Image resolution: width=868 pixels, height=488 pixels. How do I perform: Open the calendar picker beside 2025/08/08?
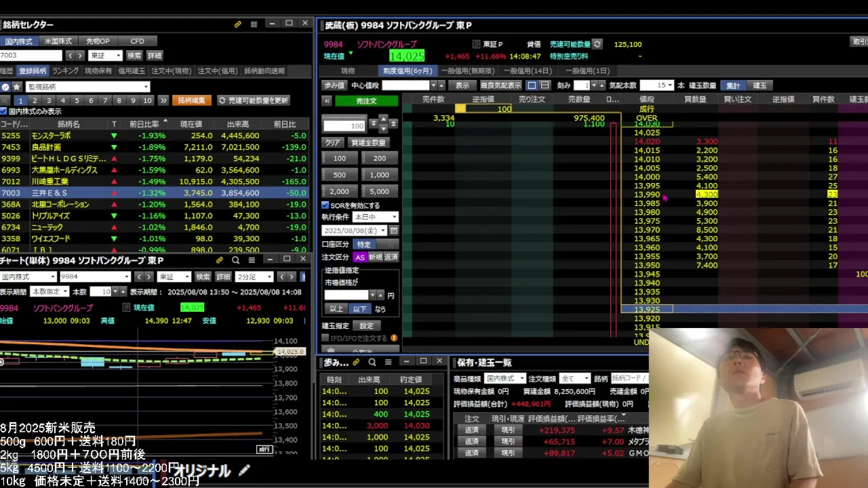pos(394,230)
